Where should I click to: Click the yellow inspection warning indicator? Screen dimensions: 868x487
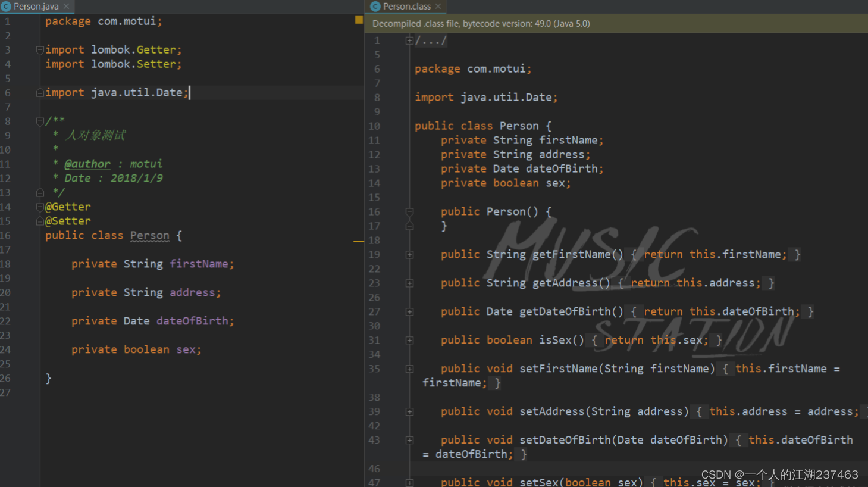359,20
